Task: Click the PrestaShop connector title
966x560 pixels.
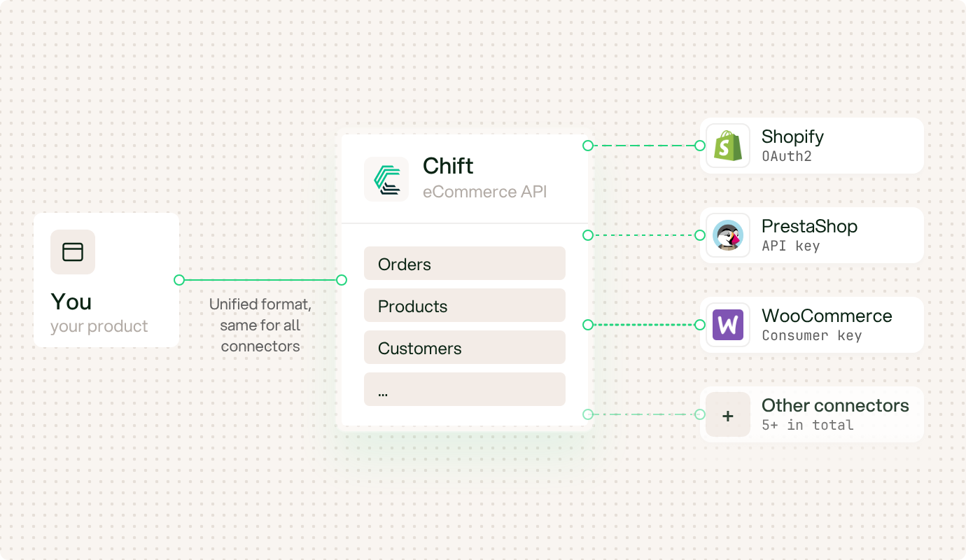Action: click(x=809, y=226)
